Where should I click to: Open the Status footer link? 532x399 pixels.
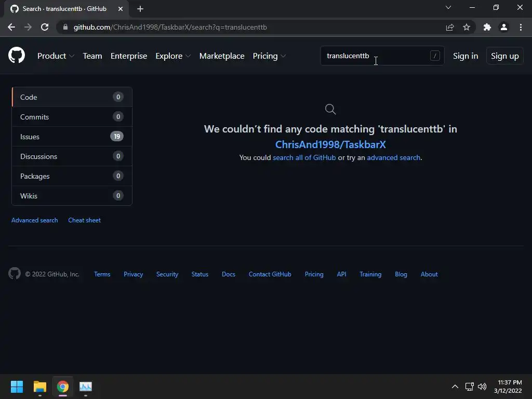tap(200, 274)
